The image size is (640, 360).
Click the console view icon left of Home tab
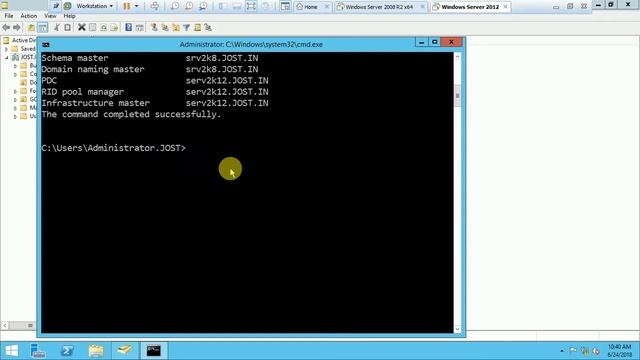285,6
